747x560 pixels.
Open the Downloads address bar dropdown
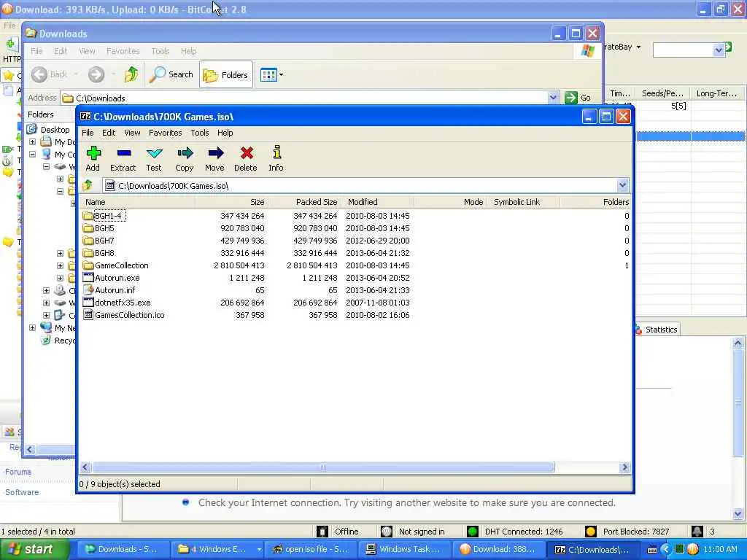553,98
